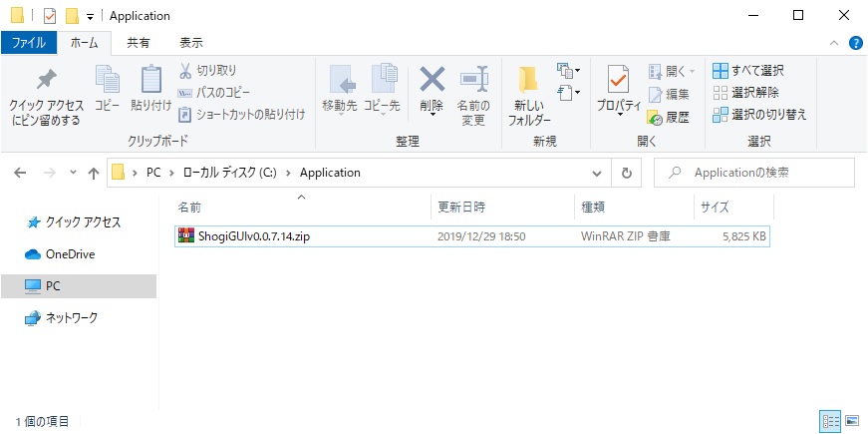Screen dimensions: 868x434
Task: Open Customize Quick Access Toolbar dropdown
Action: 90,17
